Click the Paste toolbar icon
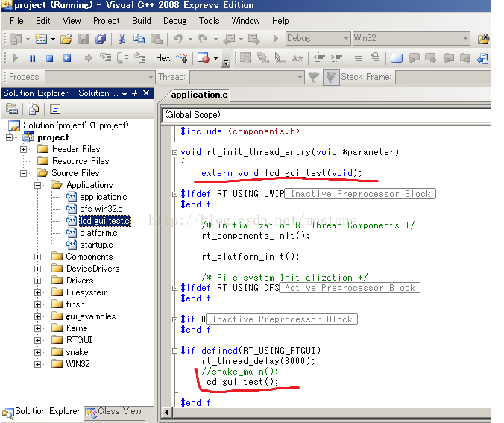504x423 pixels. (x=157, y=39)
